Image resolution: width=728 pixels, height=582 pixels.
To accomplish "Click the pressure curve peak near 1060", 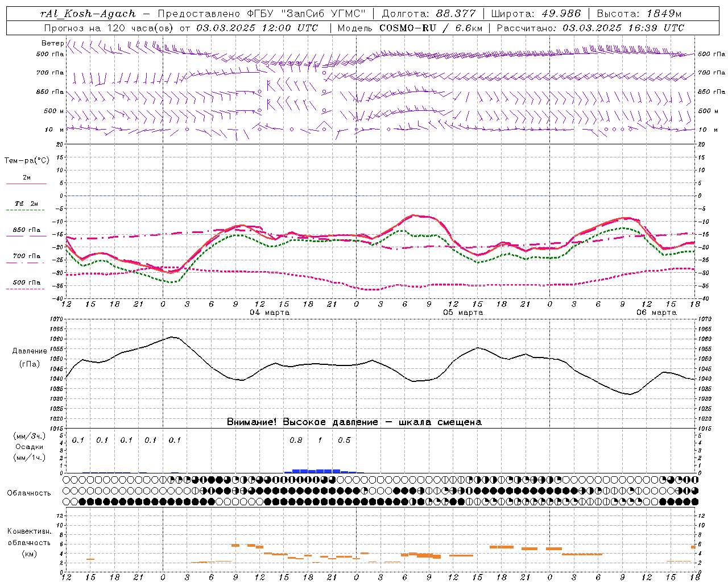I will tap(172, 337).
